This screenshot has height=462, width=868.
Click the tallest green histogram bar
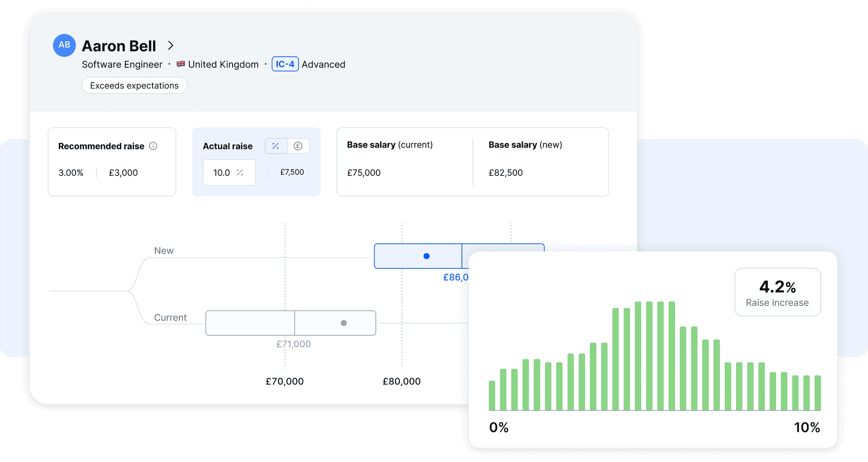649,356
